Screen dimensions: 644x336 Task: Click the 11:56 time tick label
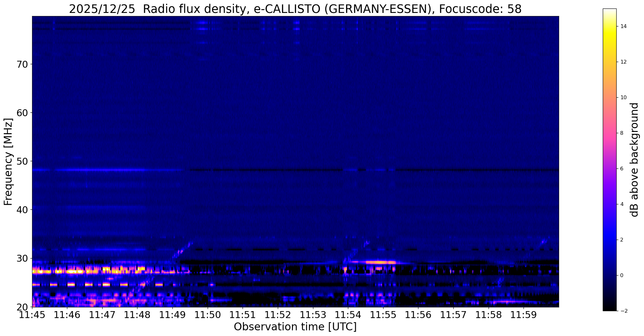coord(418,315)
